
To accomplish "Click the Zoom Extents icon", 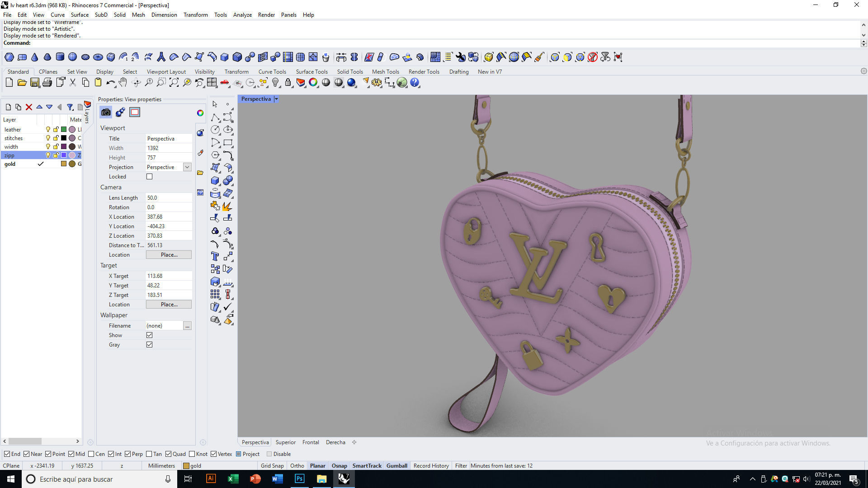I will pyautogui.click(x=174, y=83).
